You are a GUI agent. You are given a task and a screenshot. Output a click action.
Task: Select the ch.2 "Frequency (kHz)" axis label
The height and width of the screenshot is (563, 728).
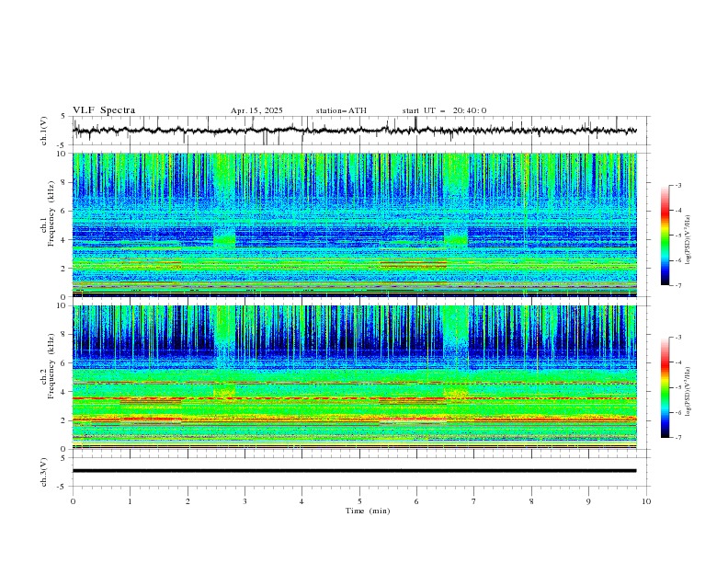pos(51,366)
